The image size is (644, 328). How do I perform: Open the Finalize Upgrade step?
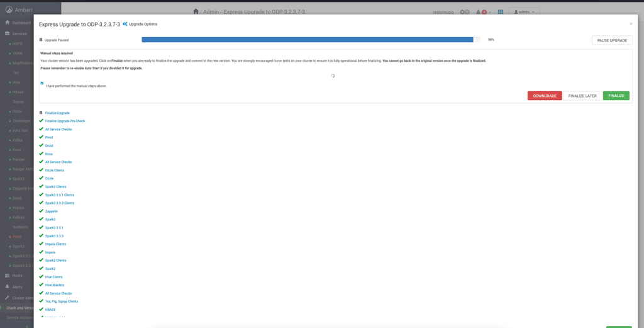tap(57, 113)
